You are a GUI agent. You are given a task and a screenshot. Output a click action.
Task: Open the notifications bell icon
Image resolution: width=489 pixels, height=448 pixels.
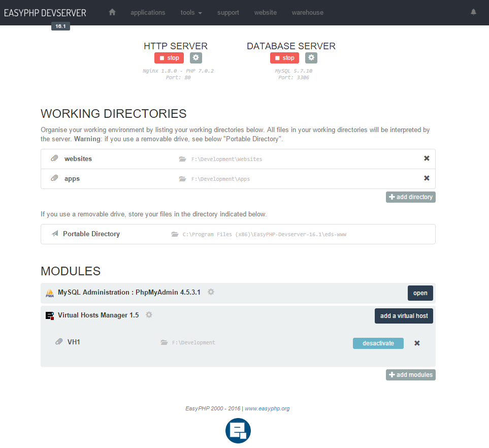[x=473, y=12]
